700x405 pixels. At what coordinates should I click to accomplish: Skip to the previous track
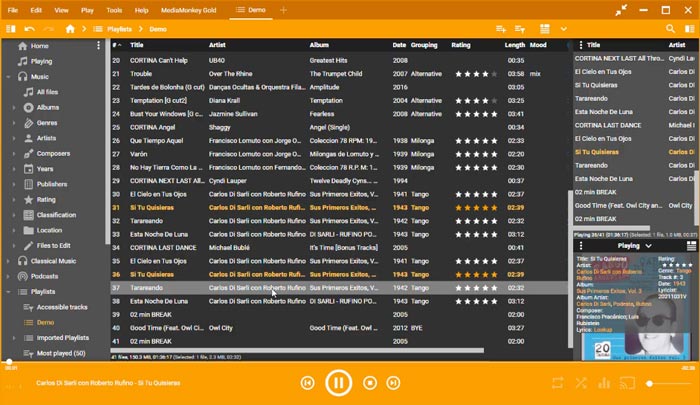308,382
